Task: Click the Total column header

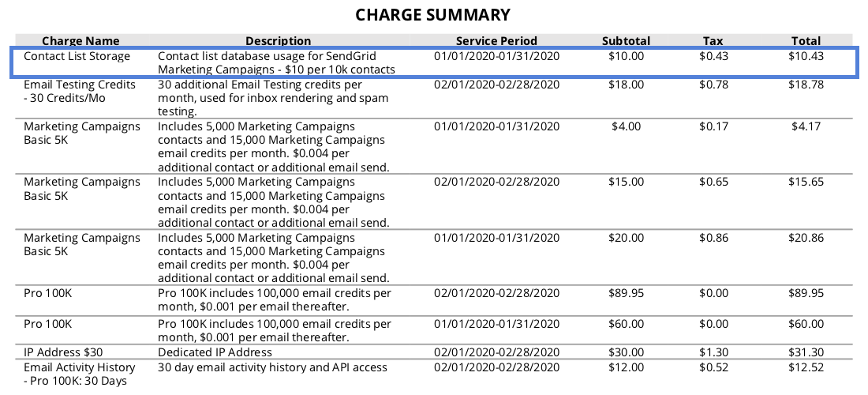Action: point(806,41)
